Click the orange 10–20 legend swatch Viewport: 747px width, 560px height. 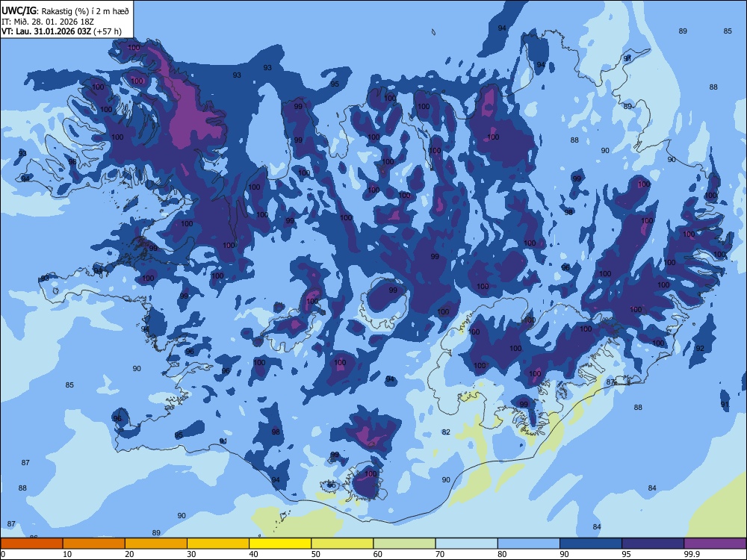(94, 544)
